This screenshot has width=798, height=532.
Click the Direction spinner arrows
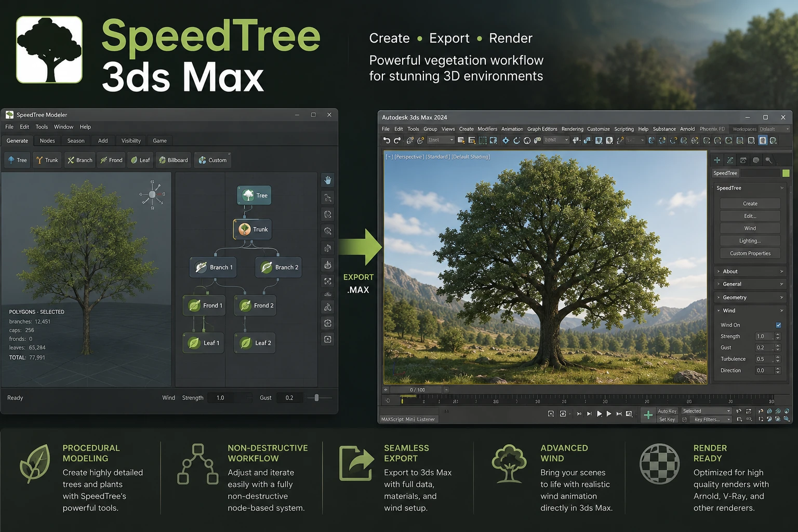778,370
